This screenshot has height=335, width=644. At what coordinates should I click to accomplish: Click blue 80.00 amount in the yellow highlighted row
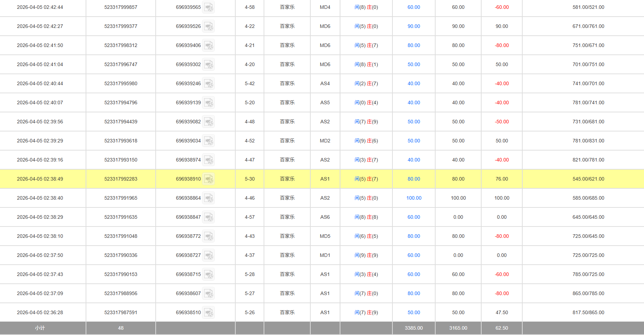tap(414, 179)
